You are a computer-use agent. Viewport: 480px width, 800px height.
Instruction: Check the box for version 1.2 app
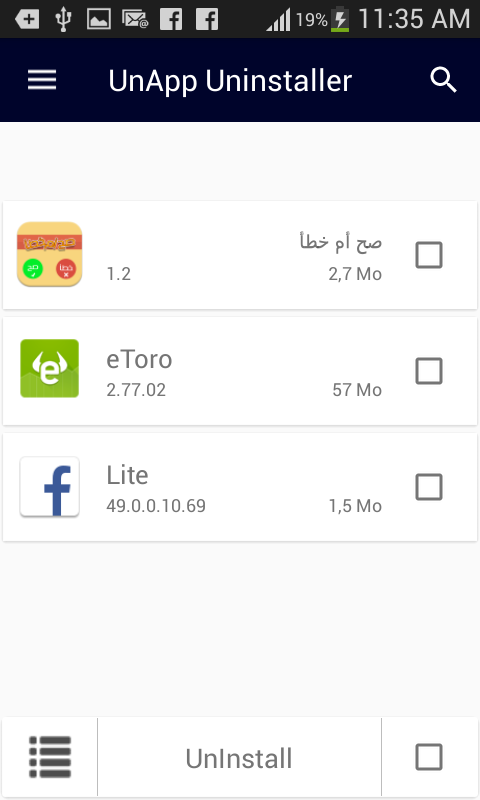coord(429,255)
